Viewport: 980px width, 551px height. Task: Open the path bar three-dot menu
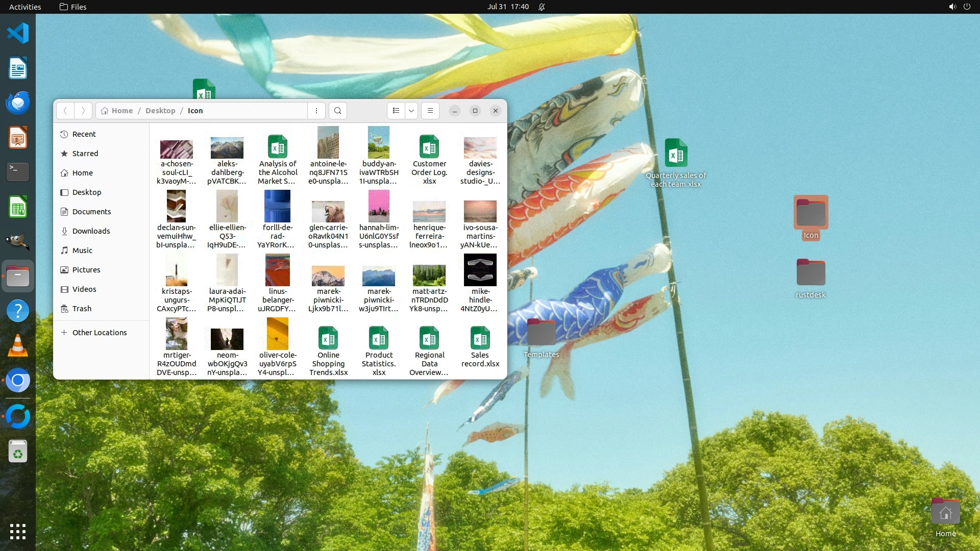[x=316, y=111]
